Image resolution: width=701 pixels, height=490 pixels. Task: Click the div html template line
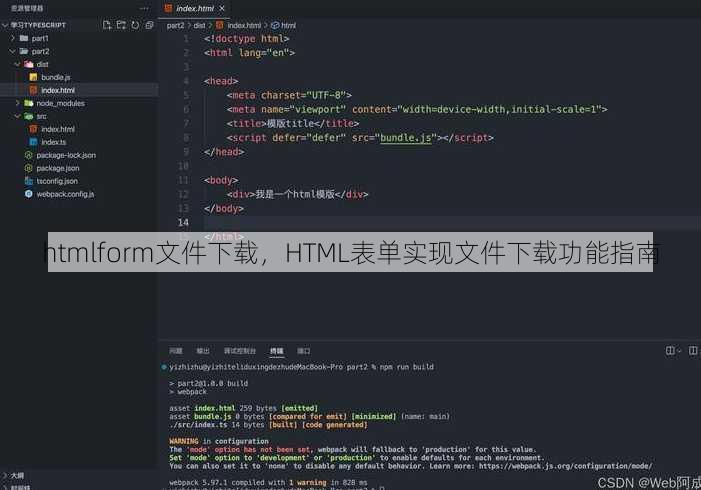coord(297,194)
